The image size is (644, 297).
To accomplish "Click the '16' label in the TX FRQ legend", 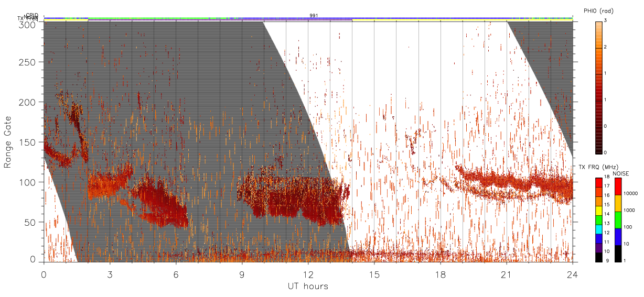I will click(x=607, y=195).
